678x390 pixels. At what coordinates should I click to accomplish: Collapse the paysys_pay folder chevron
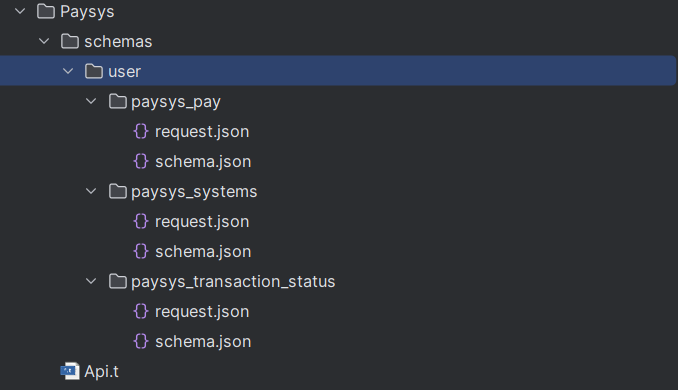(91, 102)
